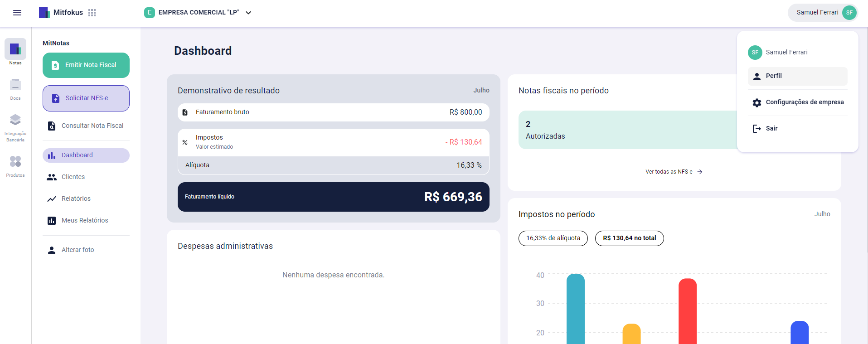The width and height of the screenshot is (868, 344).
Task: Click the Alterar foto person icon
Action: tap(52, 250)
